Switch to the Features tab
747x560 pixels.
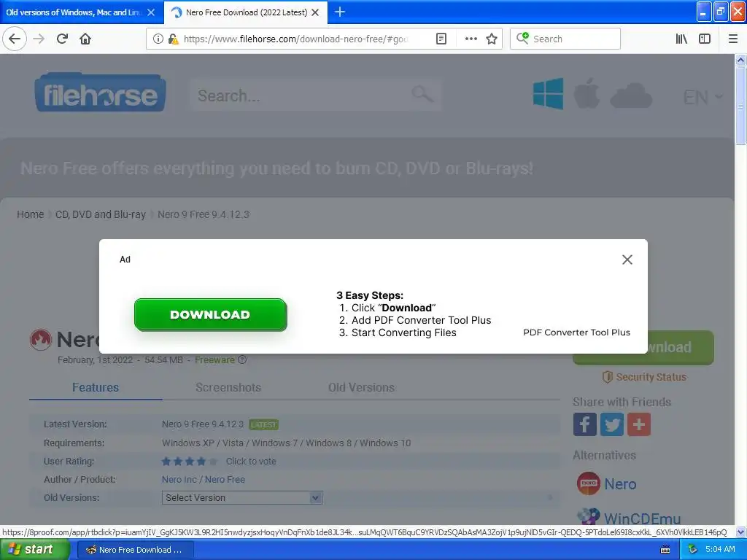tap(96, 387)
